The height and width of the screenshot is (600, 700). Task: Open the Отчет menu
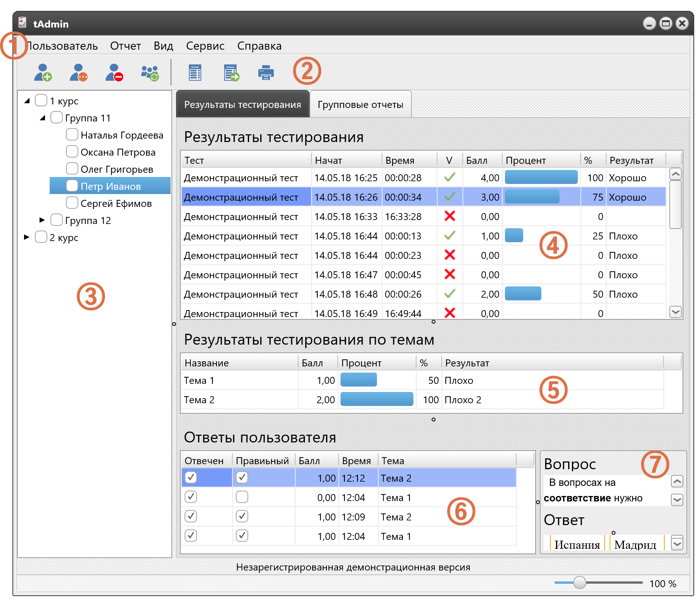tap(125, 46)
